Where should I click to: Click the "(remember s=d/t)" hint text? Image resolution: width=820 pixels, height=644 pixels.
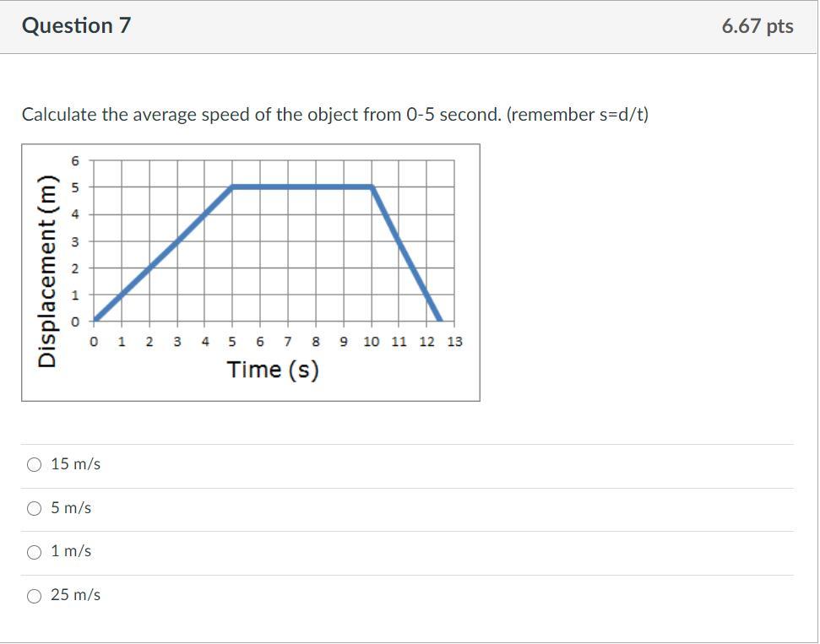pos(578,115)
